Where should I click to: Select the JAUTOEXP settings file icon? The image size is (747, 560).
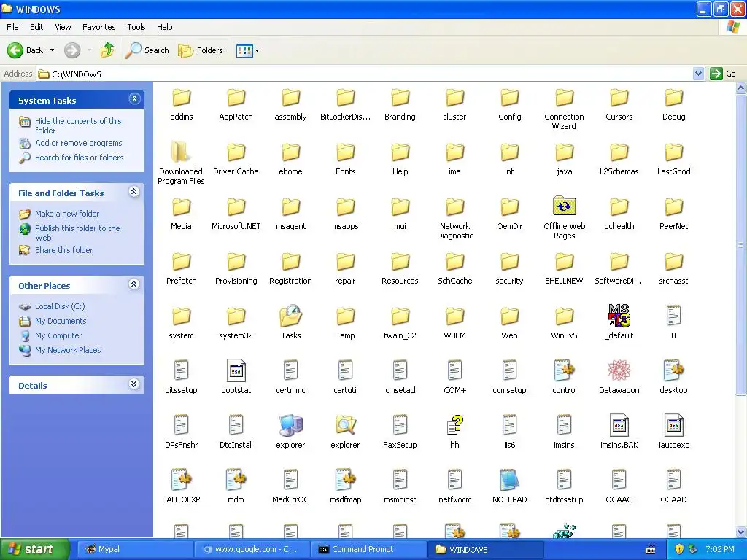(x=181, y=480)
